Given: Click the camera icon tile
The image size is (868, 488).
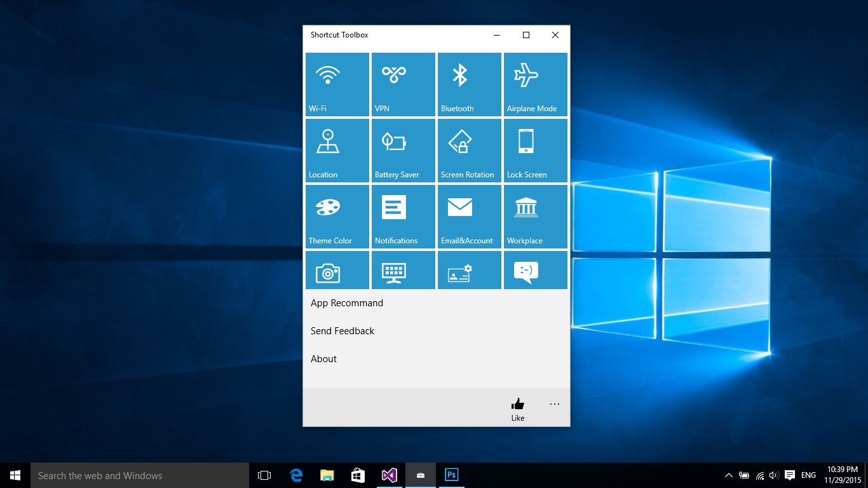Looking at the screenshot, I should tap(337, 271).
